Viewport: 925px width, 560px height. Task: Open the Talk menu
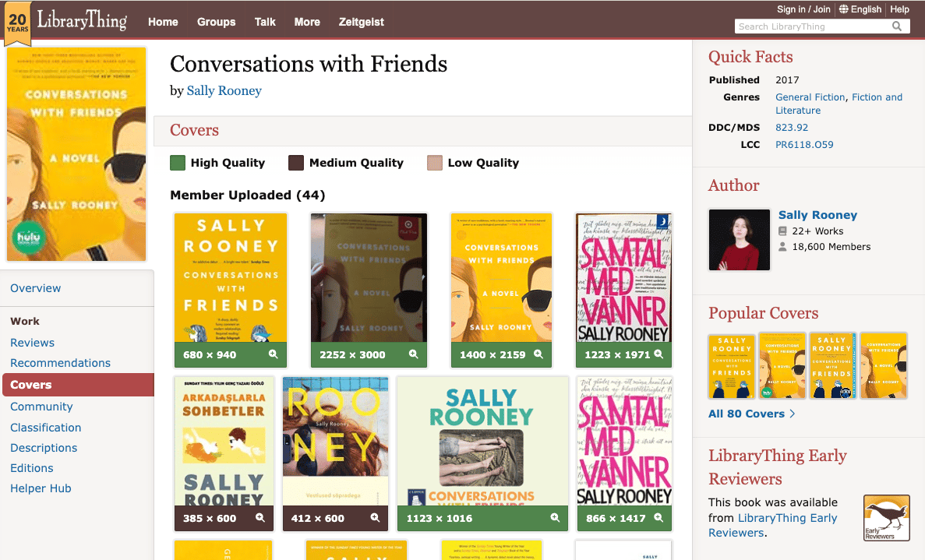pyautogui.click(x=265, y=22)
